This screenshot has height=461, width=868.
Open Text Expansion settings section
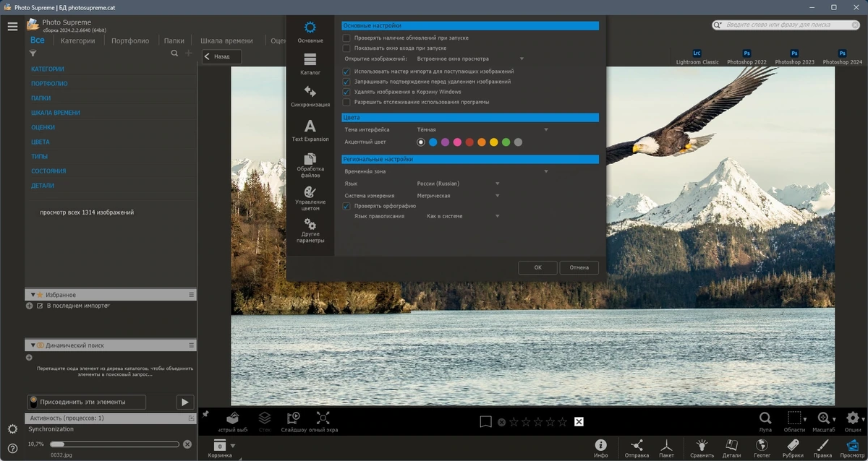click(x=310, y=131)
